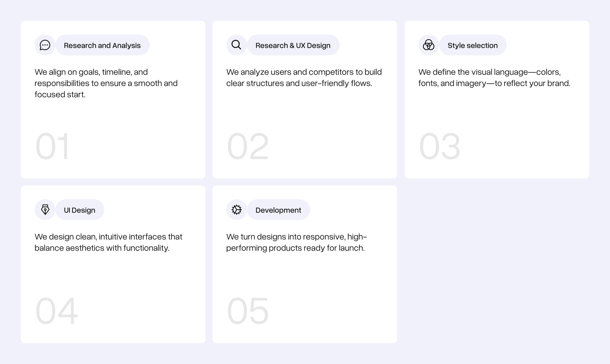Click the Research and Analysis pill label
This screenshot has height=364, width=610.
click(102, 45)
